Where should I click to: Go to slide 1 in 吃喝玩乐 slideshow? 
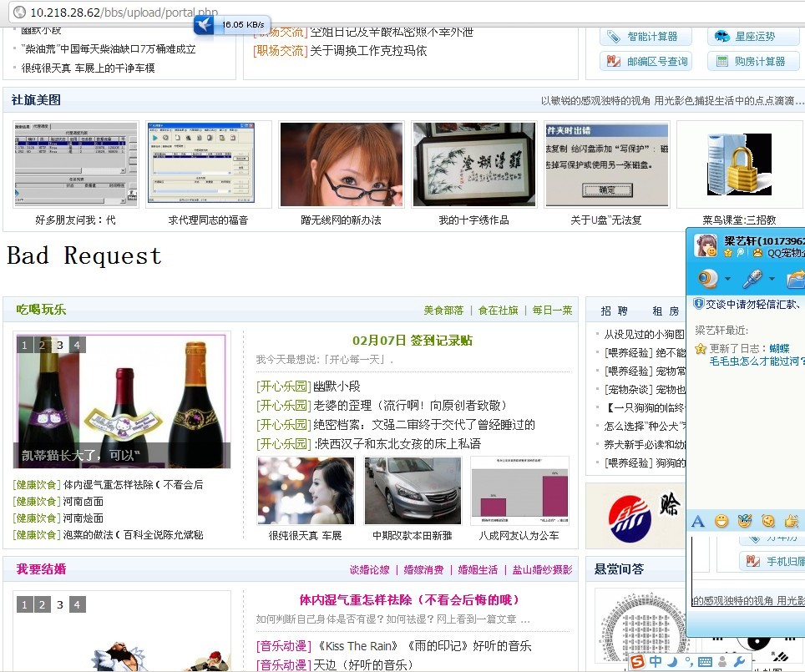(25, 345)
